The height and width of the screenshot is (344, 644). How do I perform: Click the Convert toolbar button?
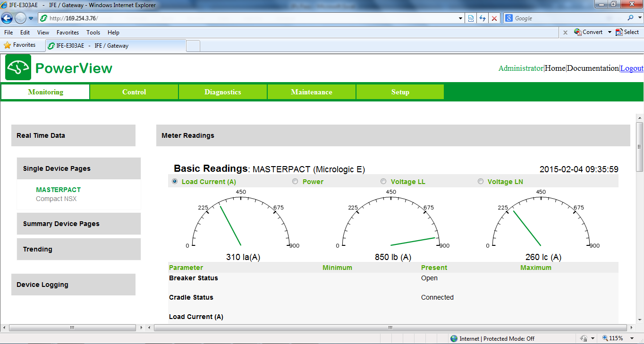(588, 32)
